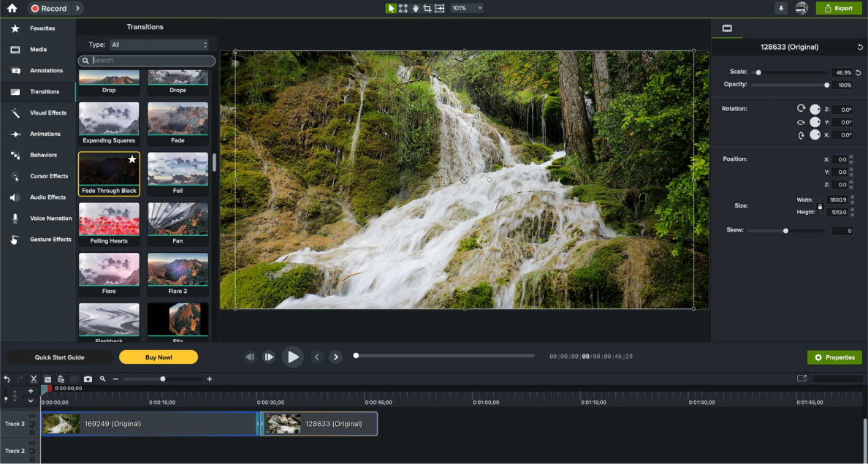The image size is (868, 464).
Task: Rotate clip around the Z axis icon
Action: click(x=801, y=109)
